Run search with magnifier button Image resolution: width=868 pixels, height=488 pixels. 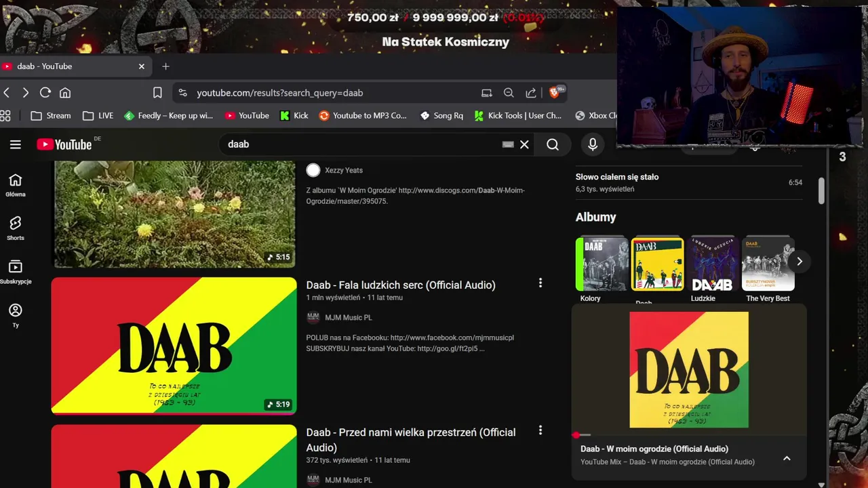point(553,144)
